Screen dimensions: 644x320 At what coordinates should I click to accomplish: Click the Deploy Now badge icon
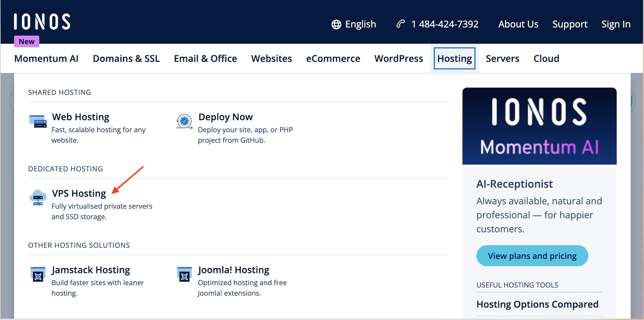point(184,122)
